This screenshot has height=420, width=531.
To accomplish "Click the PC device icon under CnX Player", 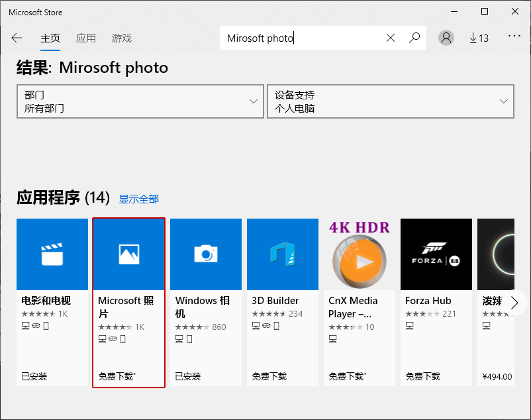I will [332, 339].
